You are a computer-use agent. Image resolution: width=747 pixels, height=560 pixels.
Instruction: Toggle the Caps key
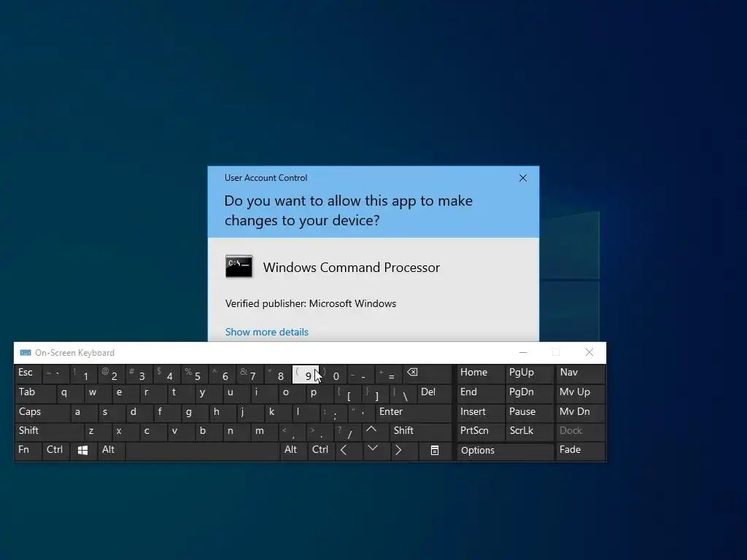point(42,413)
